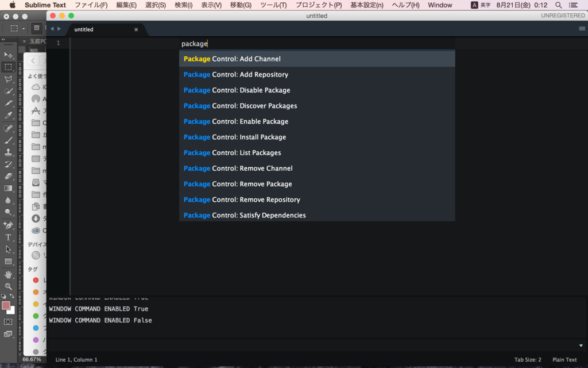Select the Brush tool in Photoshop
The height and width of the screenshot is (368, 588).
tap(8, 140)
